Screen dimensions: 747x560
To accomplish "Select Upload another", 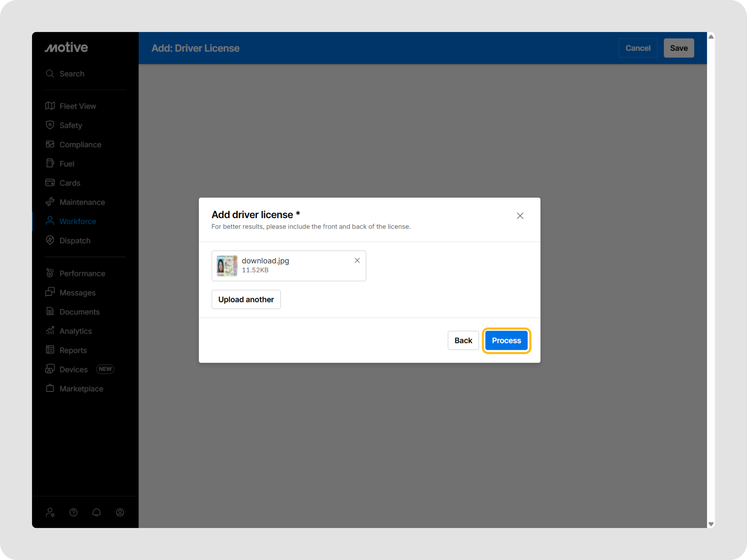I will (246, 299).
